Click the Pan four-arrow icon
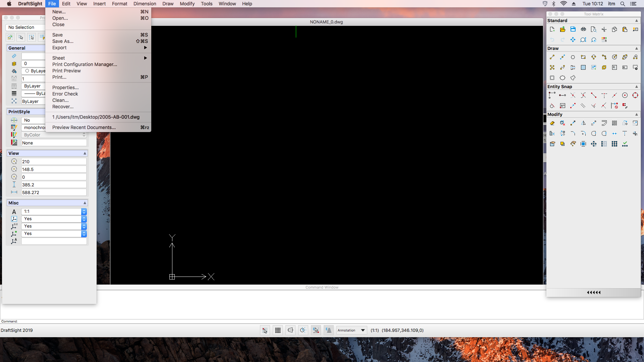 (573, 40)
